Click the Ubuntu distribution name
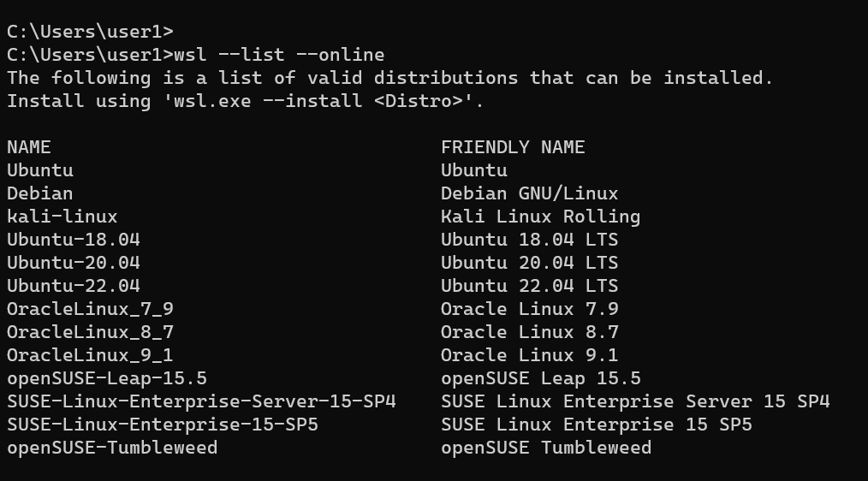868x481 pixels. [x=40, y=170]
